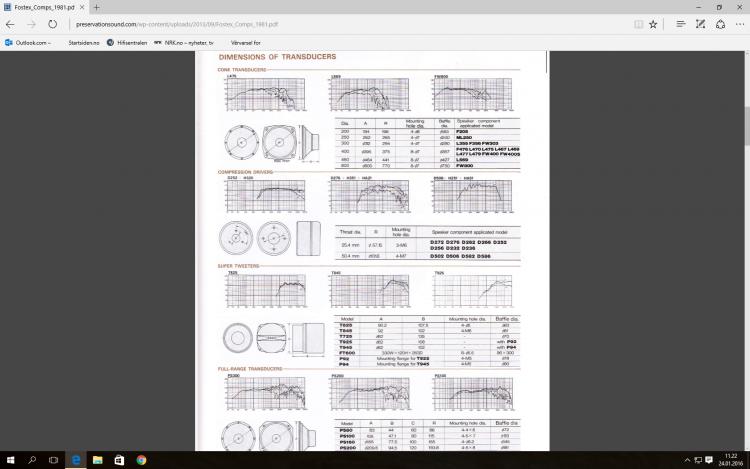Viewport: 750px width, 469px height.
Task: Launch Chrome from taskbar
Action: pyautogui.click(x=141, y=460)
